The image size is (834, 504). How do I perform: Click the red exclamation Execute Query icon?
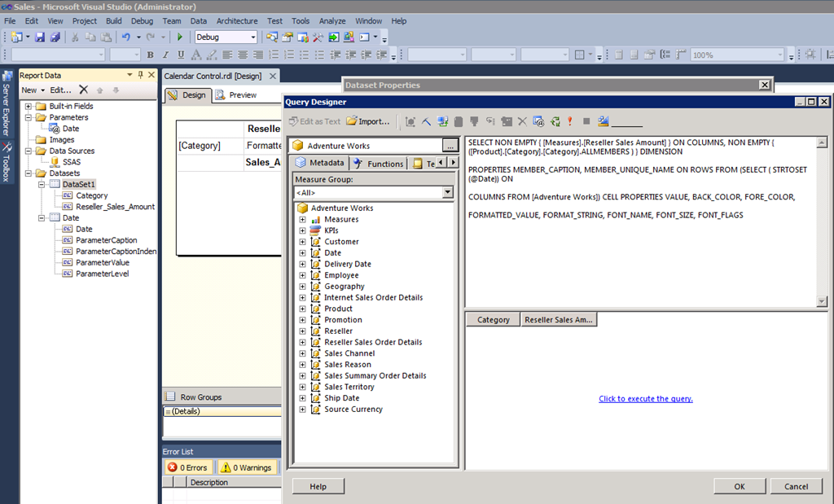point(570,121)
